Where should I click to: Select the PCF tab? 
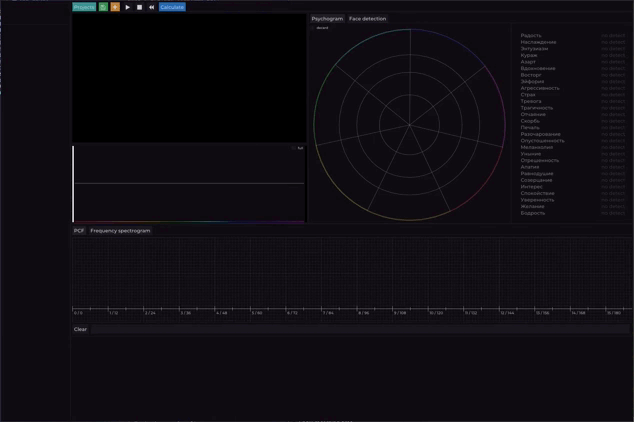[79, 231]
